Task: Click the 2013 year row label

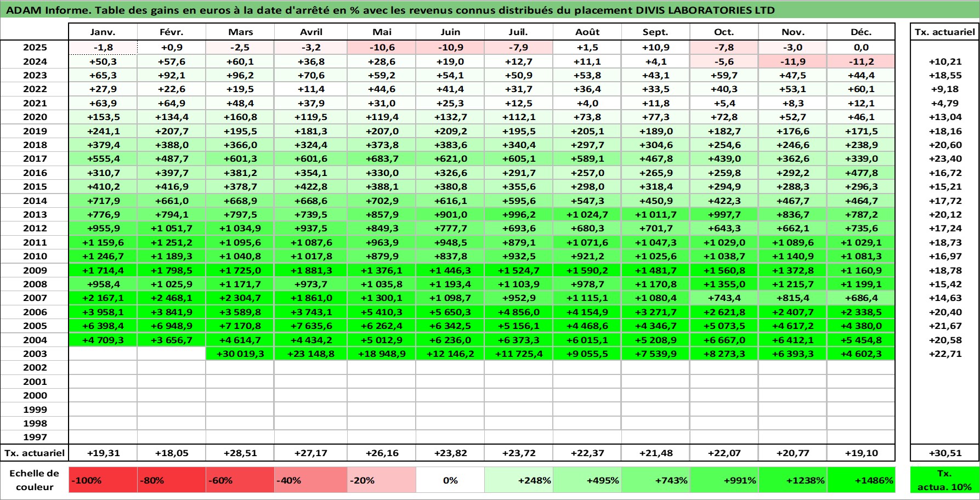Action: coord(35,214)
